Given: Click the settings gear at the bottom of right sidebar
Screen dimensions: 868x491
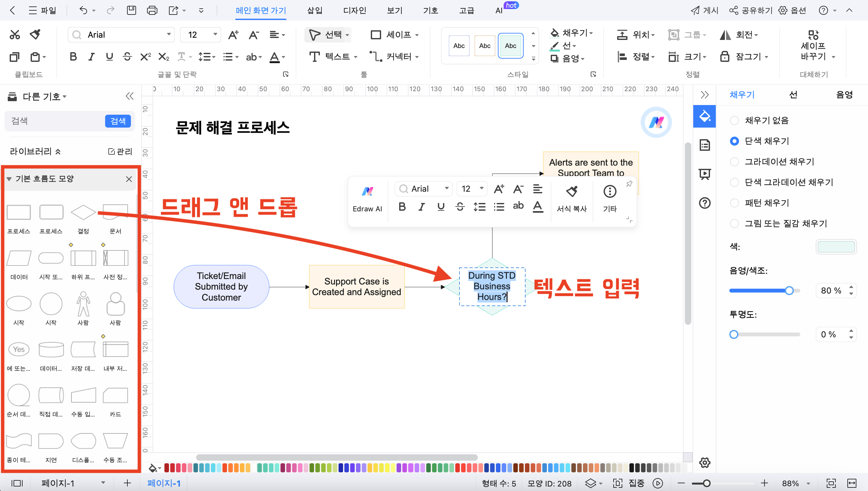Looking at the screenshot, I should click(x=704, y=462).
